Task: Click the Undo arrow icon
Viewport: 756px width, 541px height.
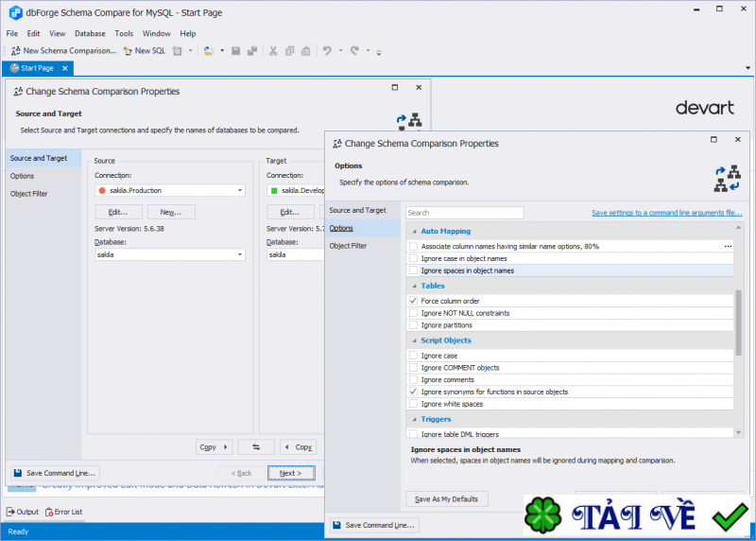Action: pyautogui.click(x=327, y=51)
